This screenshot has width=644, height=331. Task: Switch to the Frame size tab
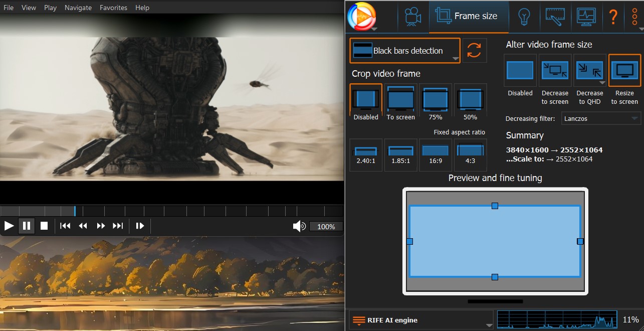[468, 16]
